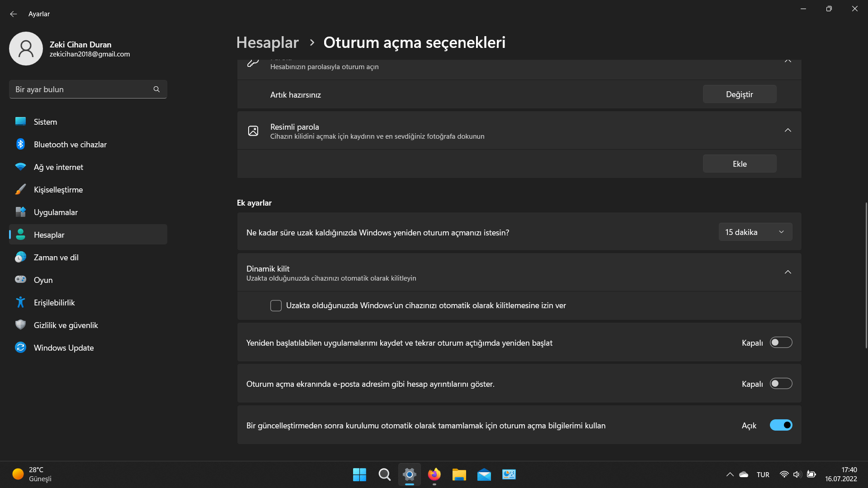This screenshot has width=868, height=488.
Task: Collapse the Parola section chevron
Action: 788,61
